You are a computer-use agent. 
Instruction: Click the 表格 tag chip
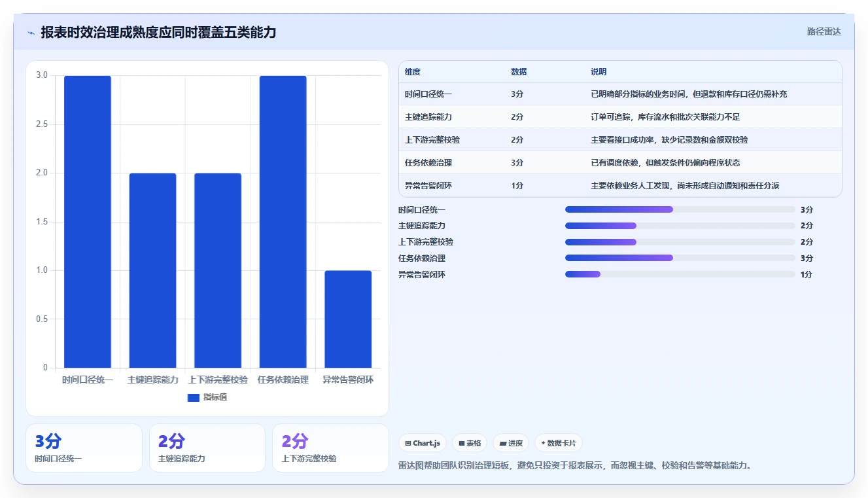[470, 443]
